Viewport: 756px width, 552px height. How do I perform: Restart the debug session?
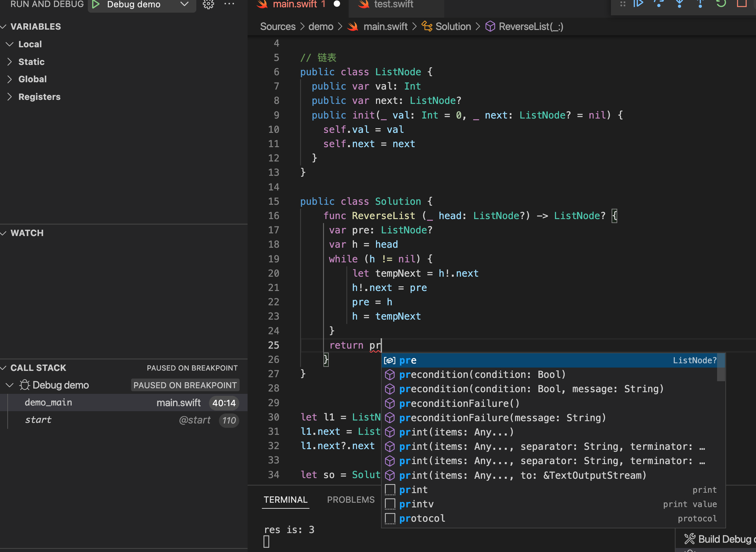[x=720, y=4]
